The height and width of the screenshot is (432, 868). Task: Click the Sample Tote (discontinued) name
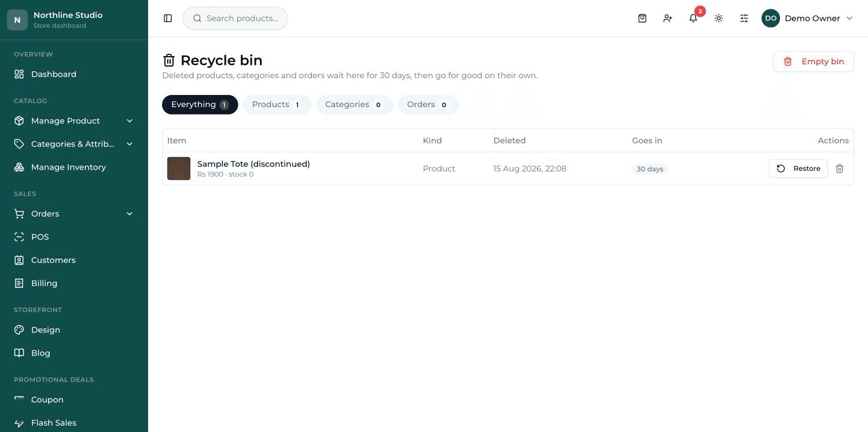click(x=253, y=164)
